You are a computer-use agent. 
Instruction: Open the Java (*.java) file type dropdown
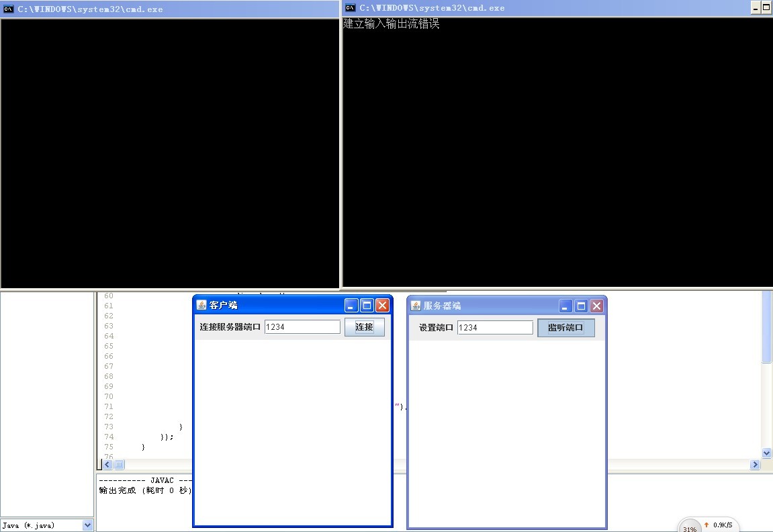[x=88, y=525]
